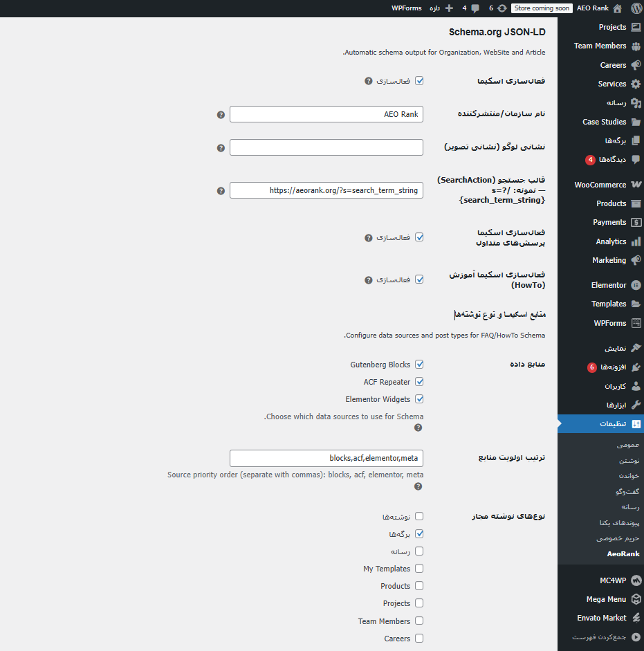Screen dimensions: 644x651
Task: Click the SearchAction URL template field
Action: 326,190
